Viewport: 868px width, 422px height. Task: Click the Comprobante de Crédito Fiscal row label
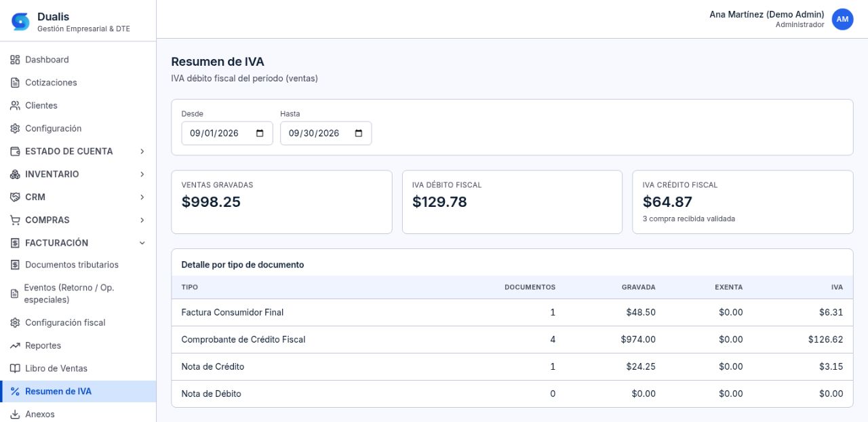point(243,340)
